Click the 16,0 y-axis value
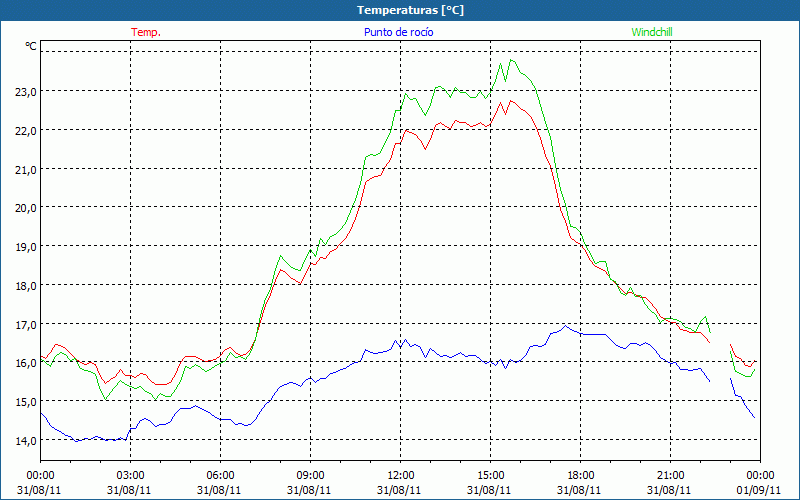 click(x=25, y=363)
